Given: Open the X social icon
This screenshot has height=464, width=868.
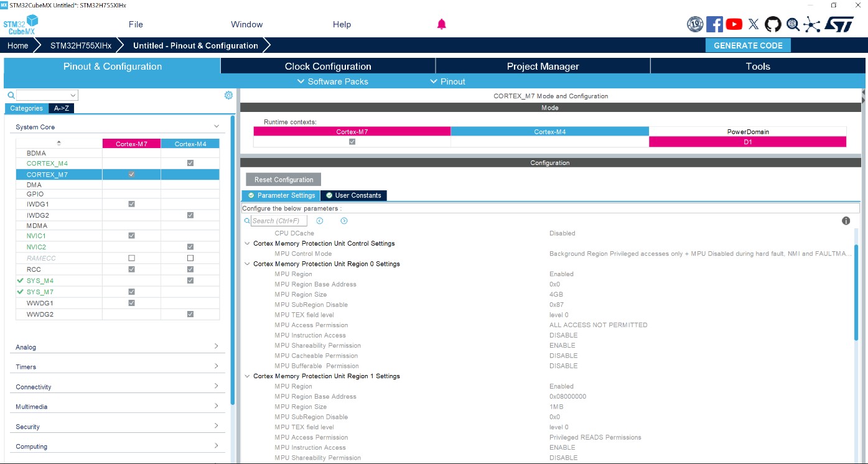Looking at the screenshot, I should pos(754,24).
